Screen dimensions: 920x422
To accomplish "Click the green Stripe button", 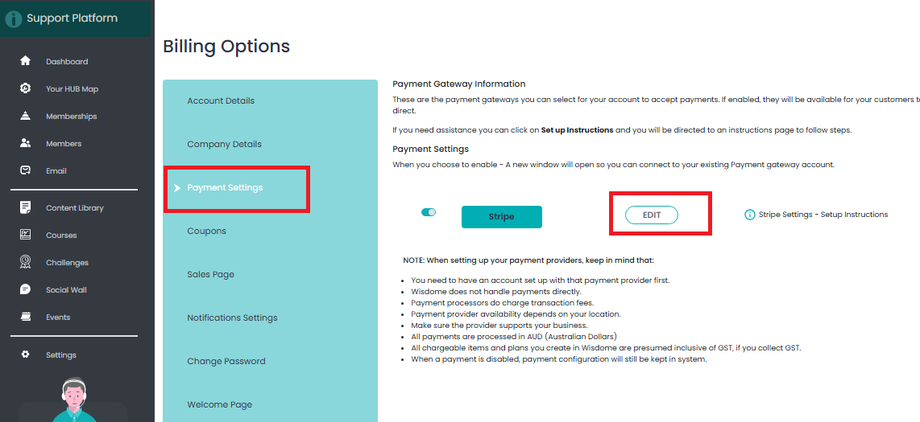I will (501, 216).
